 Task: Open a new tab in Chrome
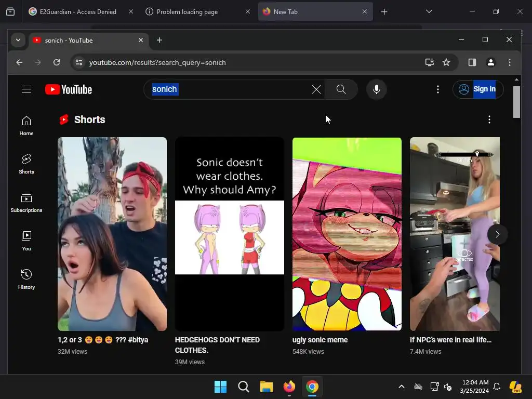coord(159,40)
